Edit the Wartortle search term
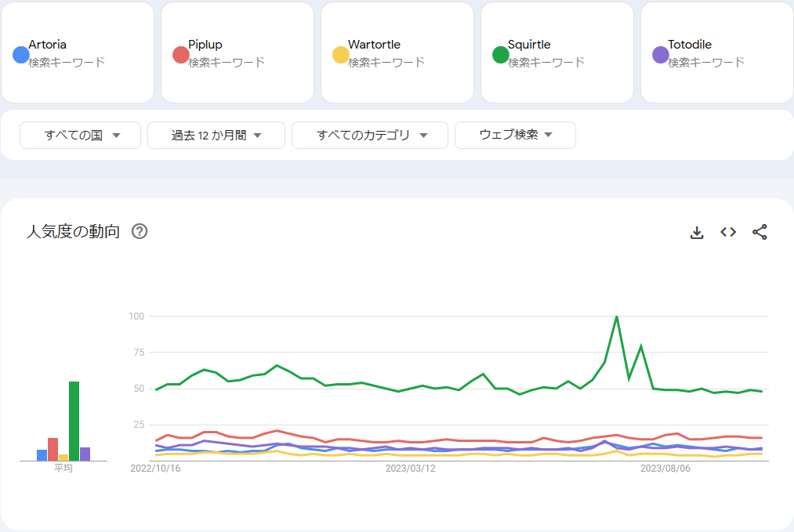 point(375,45)
